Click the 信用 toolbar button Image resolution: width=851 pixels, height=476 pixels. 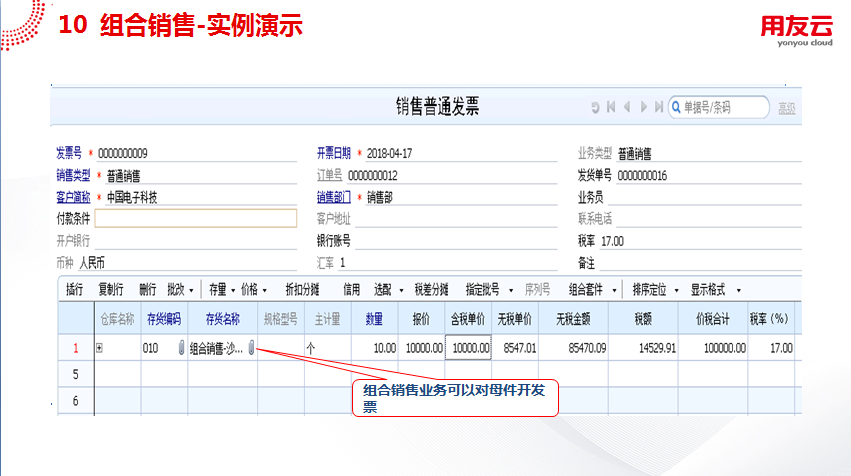[x=351, y=290]
